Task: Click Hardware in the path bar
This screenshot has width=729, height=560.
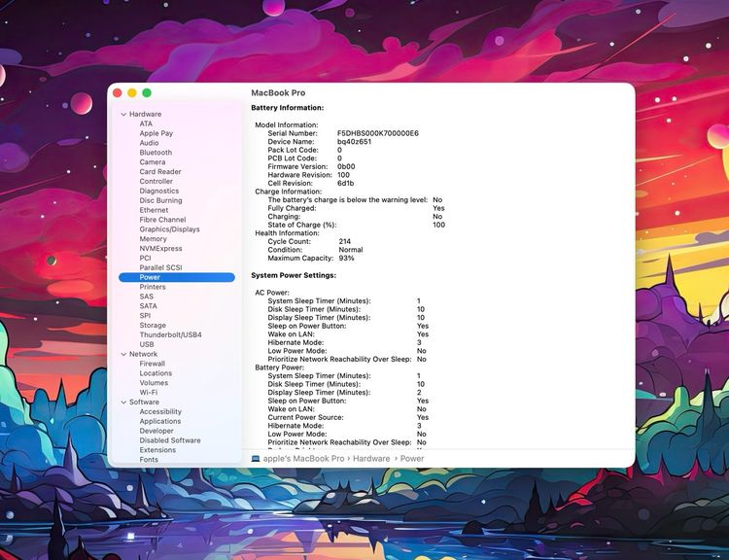Action: tap(371, 459)
